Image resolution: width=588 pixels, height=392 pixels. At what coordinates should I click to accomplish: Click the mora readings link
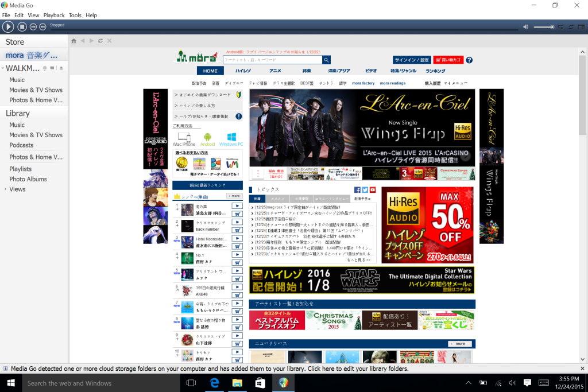(392, 83)
